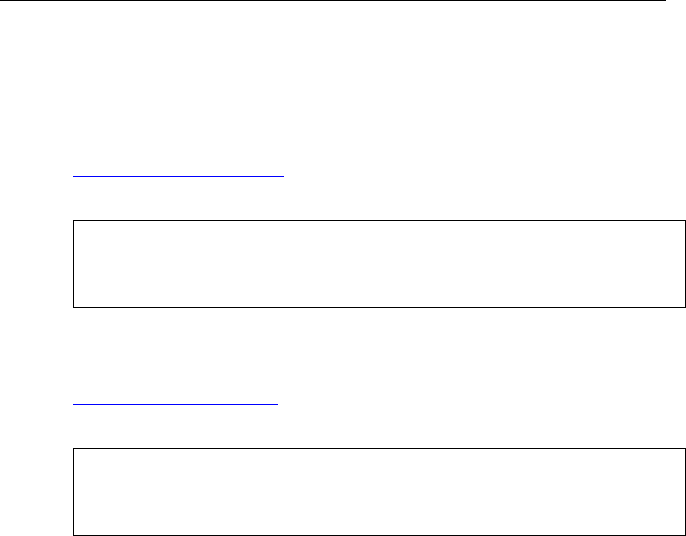Activate the upper blue hyperlink line
This screenshot has height=536, width=686.
click(178, 176)
